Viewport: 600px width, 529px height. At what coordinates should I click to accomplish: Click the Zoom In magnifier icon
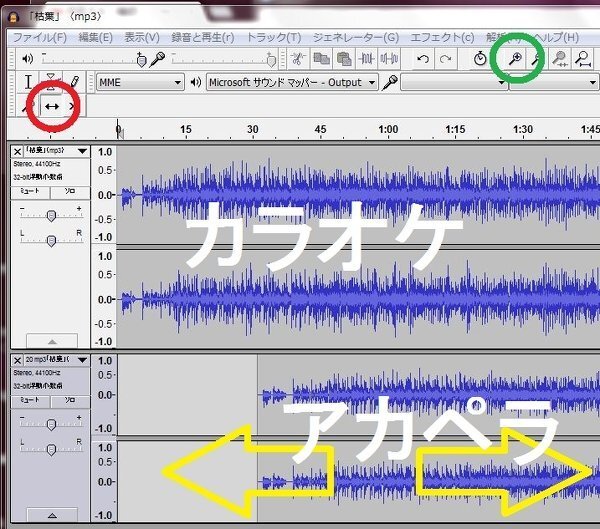tap(515, 59)
